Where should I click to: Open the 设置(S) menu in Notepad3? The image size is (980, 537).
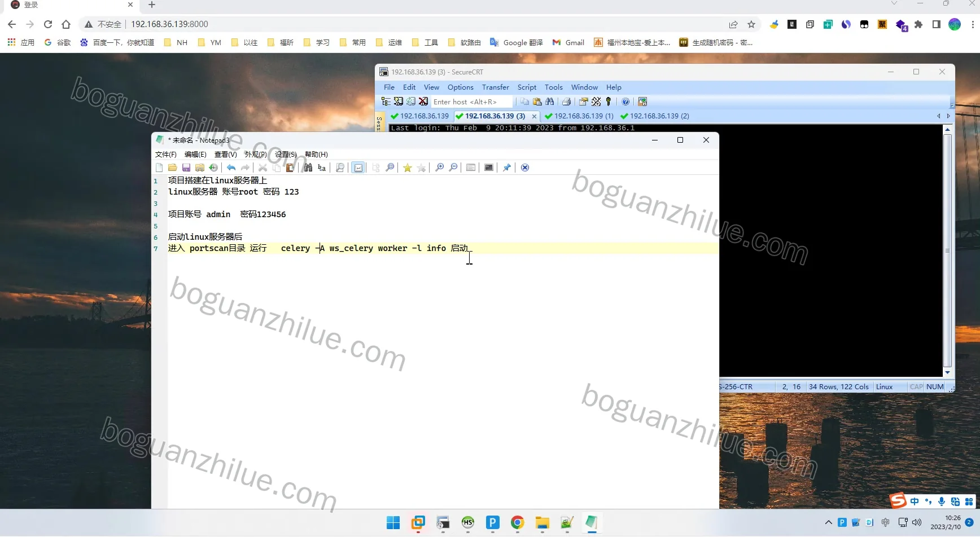point(286,155)
